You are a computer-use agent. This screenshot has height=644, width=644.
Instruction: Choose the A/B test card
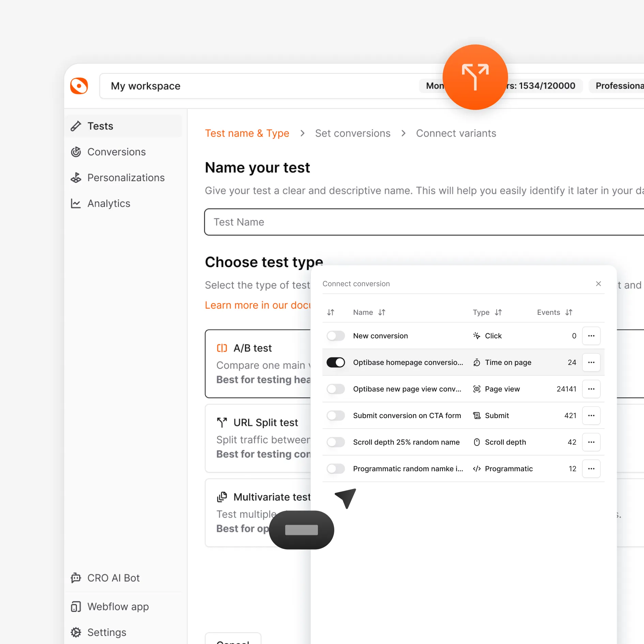tap(258, 364)
